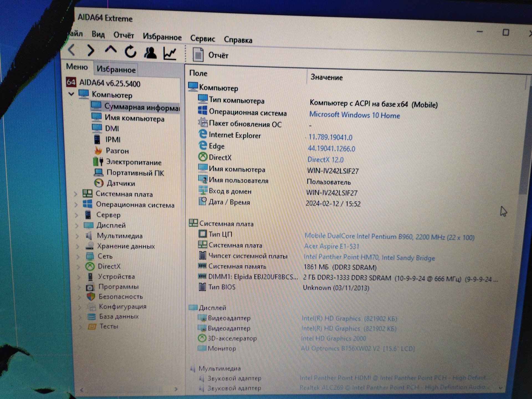Open the Microsoft Windows 10 Home link
The height and width of the screenshot is (399, 532).
click(354, 115)
